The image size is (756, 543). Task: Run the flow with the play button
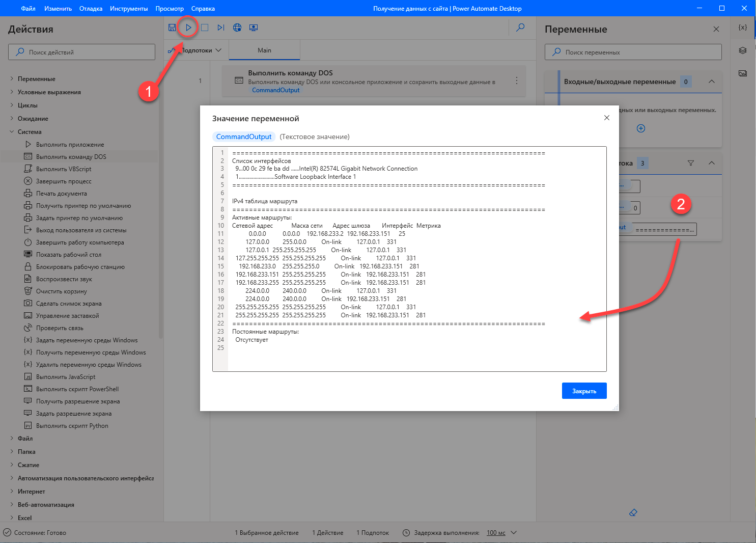pos(188,28)
